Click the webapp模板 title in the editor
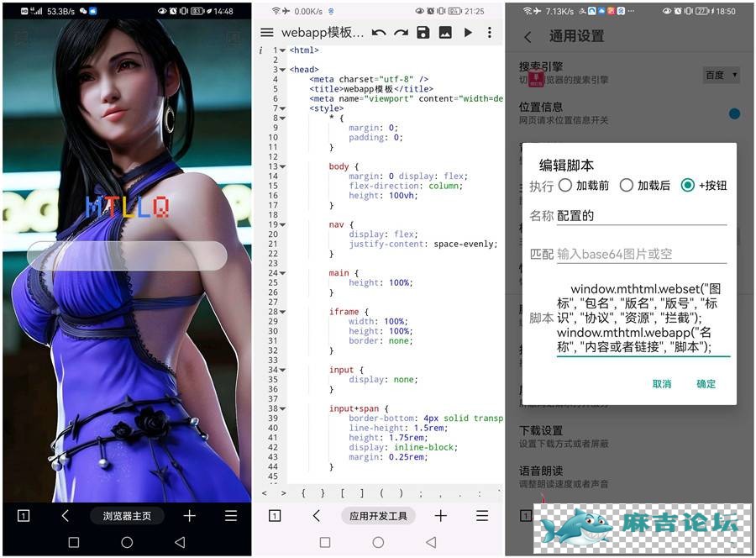Image resolution: width=756 pixels, height=558 pixels. click(323, 32)
